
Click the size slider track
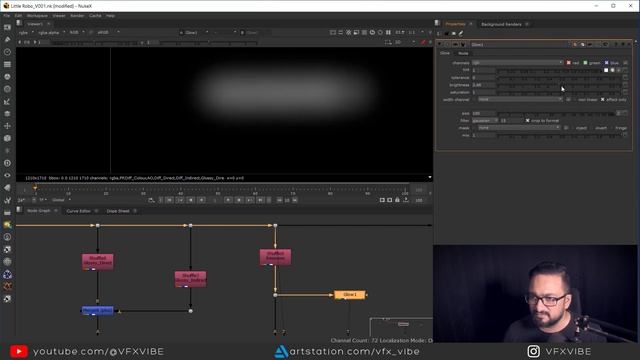click(556, 113)
